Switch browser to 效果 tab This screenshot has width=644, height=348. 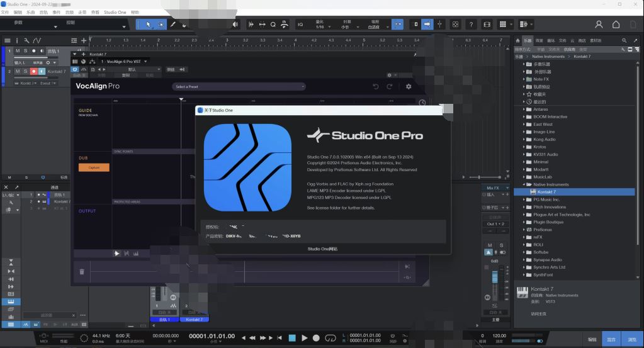pyautogui.click(x=539, y=41)
